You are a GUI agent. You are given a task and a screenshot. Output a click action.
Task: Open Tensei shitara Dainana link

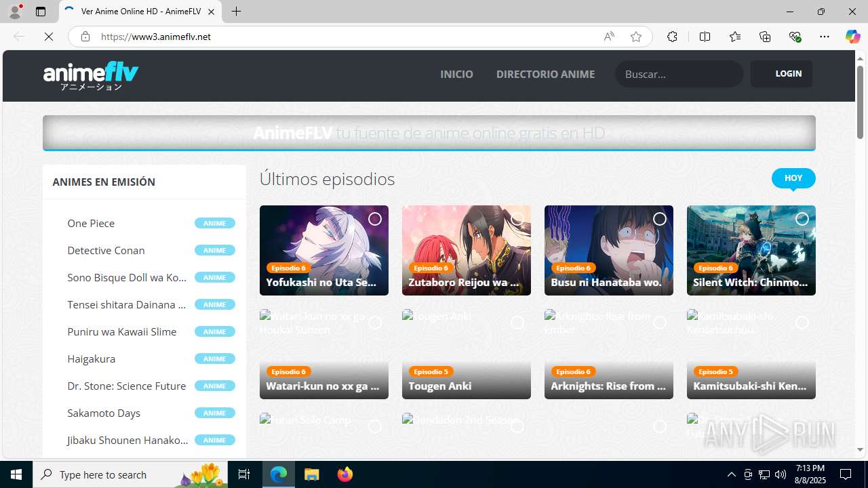click(x=126, y=304)
